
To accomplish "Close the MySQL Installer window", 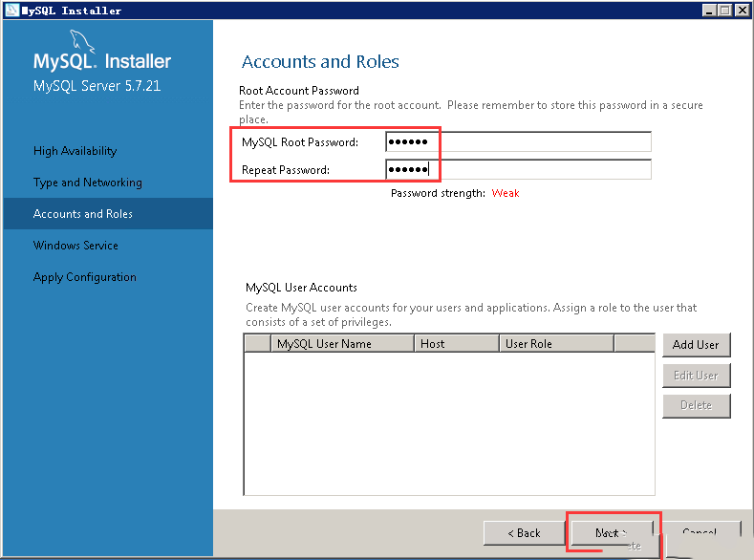I will [742, 11].
